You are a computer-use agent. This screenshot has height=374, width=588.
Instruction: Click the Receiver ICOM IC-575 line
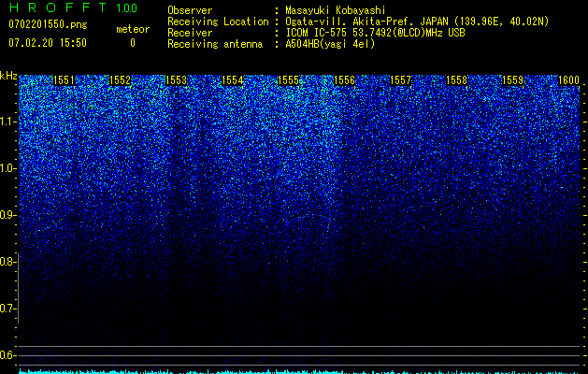375,33
